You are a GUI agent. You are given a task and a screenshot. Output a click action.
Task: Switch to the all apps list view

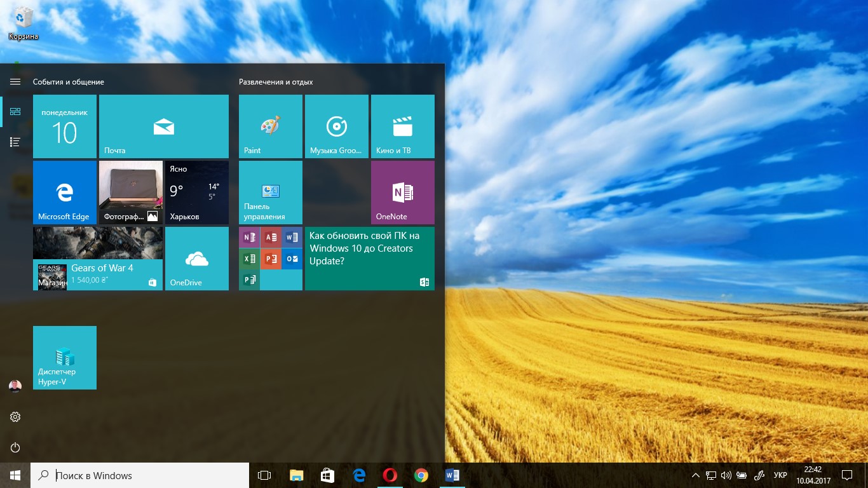[x=15, y=142]
